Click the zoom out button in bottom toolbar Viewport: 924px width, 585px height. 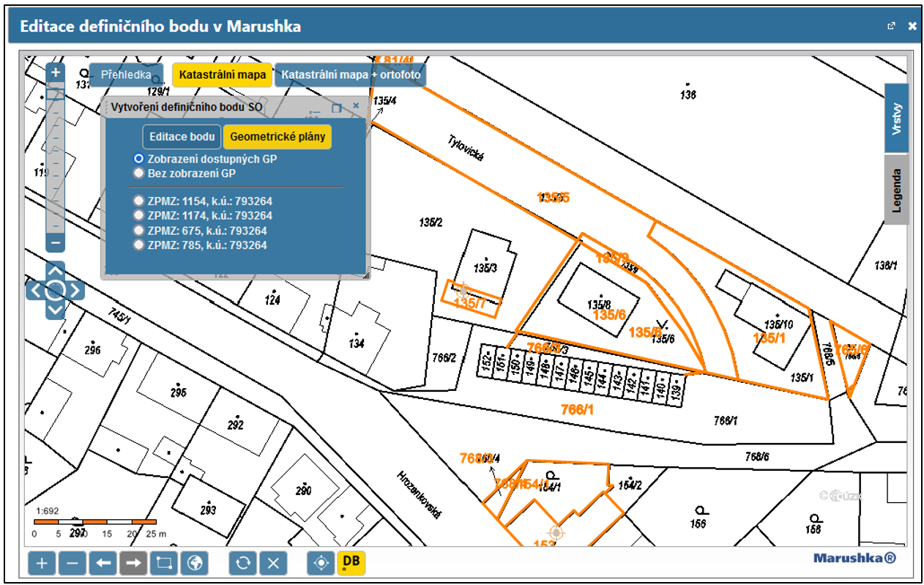[x=72, y=563]
